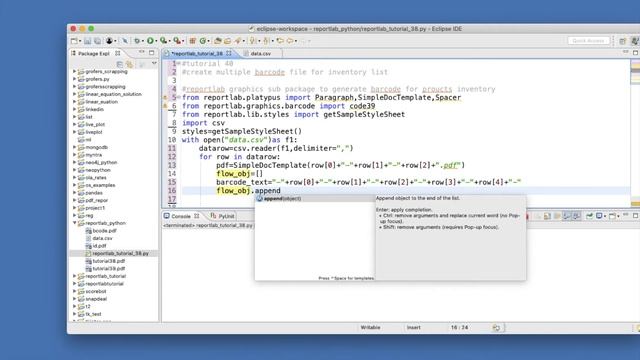Click the 16 : 24 cursor position indicator
The height and width of the screenshot is (360, 640).
click(459, 327)
